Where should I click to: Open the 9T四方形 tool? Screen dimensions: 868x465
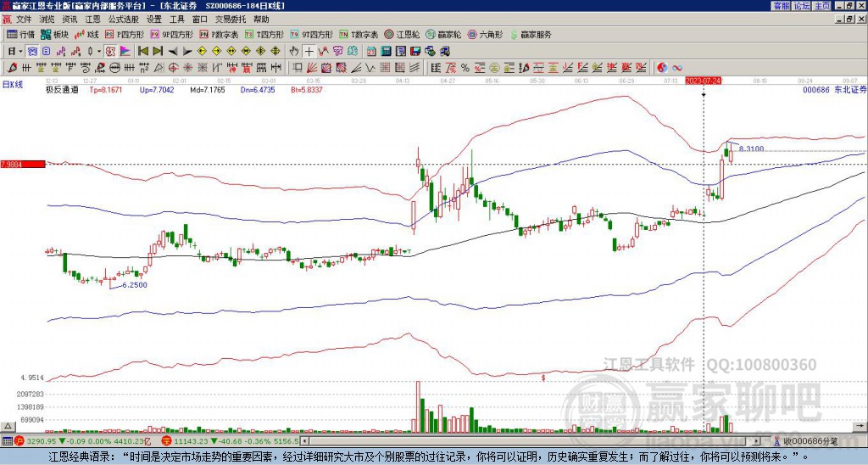(311, 34)
